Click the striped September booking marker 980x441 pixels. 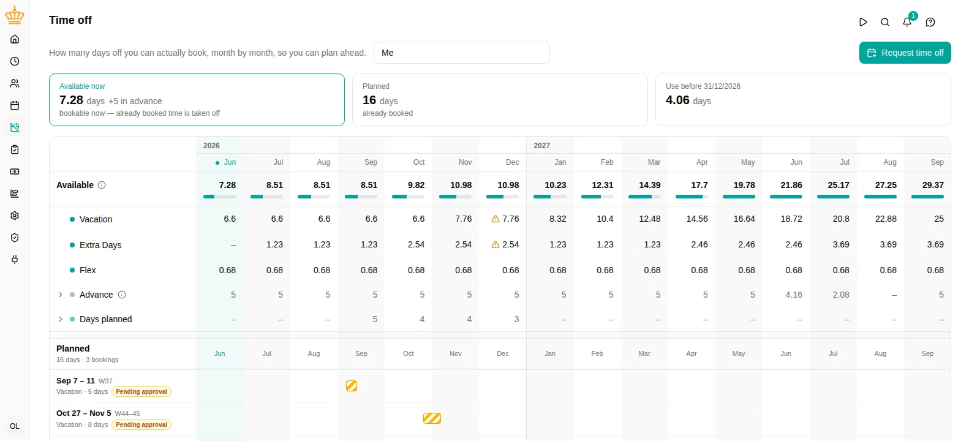(352, 386)
